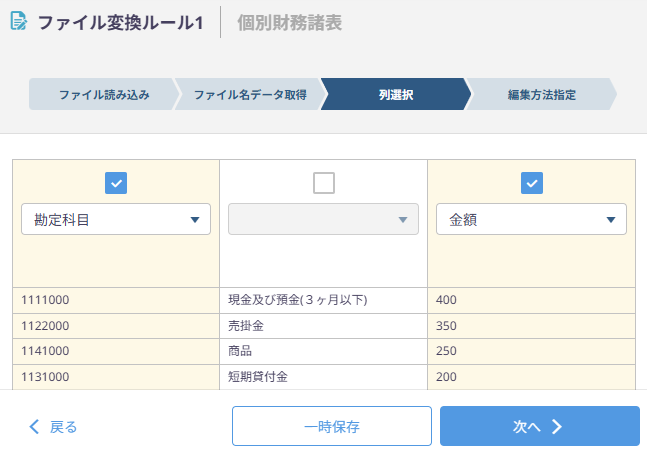647x451 pixels.
Task: Open the disabled middle column dropdown
Action: coord(324,219)
